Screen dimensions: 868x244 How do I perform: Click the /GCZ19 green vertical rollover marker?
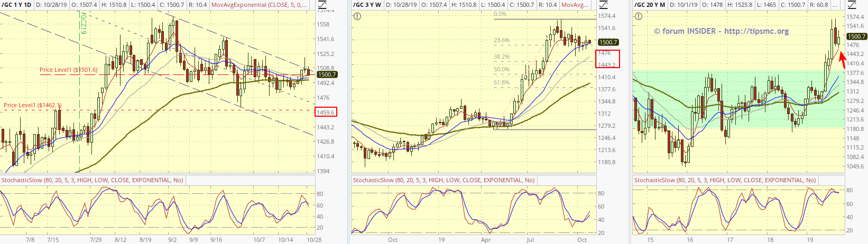click(83, 24)
